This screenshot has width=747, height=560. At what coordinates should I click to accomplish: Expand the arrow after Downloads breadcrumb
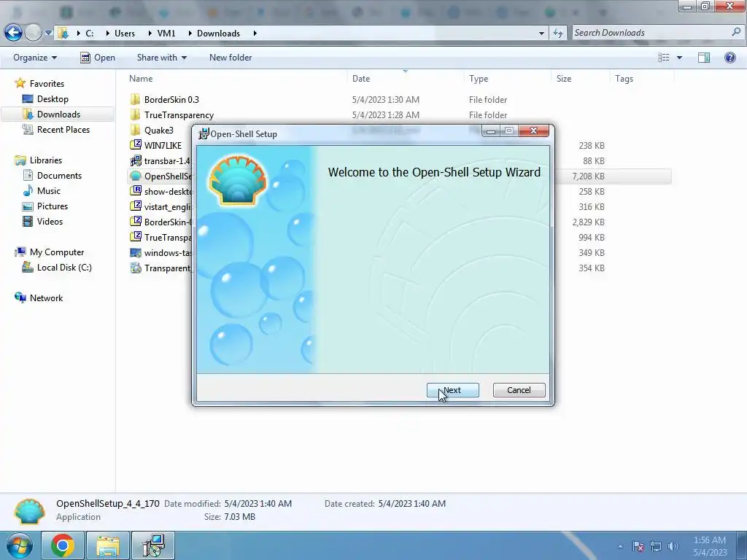coord(255,33)
